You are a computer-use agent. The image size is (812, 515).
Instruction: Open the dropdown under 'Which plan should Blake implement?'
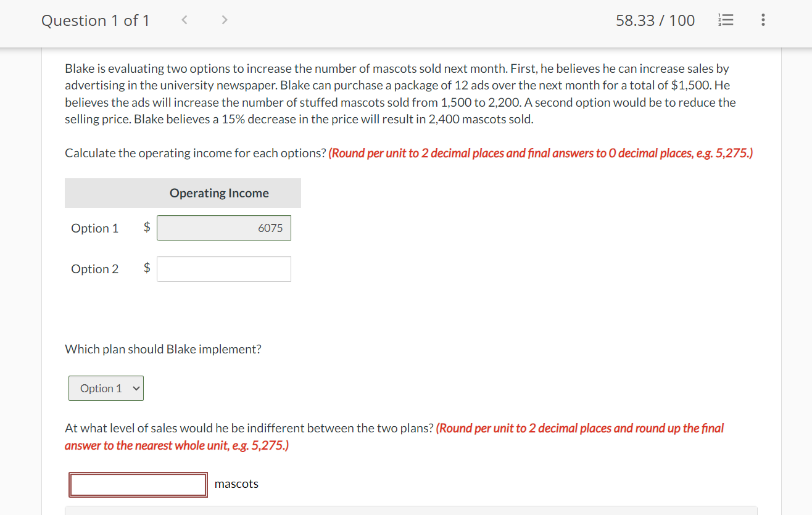coord(106,388)
